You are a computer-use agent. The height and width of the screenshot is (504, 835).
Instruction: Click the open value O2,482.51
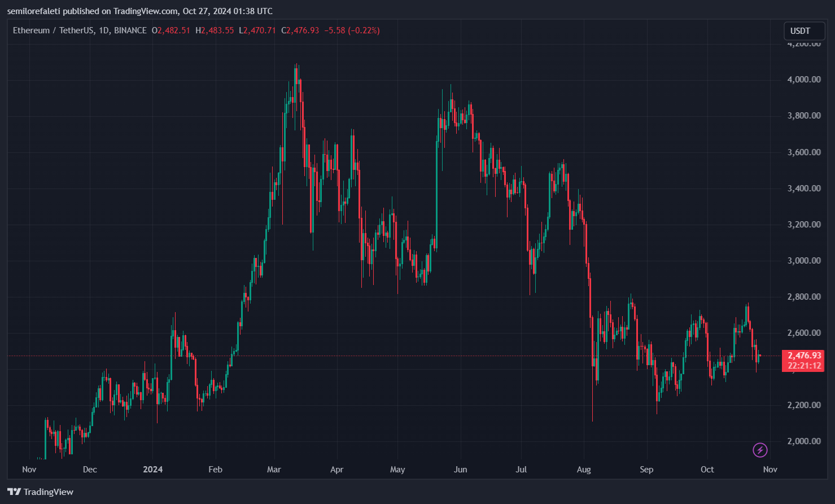[x=171, y=30]
